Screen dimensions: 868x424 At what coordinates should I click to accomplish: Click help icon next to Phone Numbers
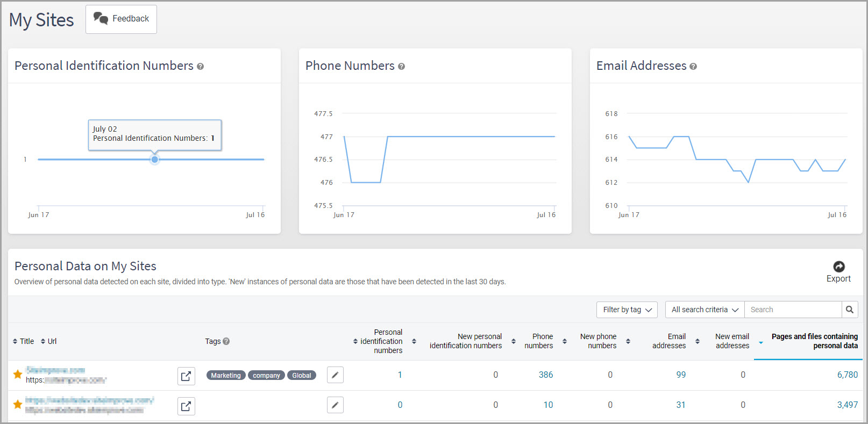coord(401,67)
